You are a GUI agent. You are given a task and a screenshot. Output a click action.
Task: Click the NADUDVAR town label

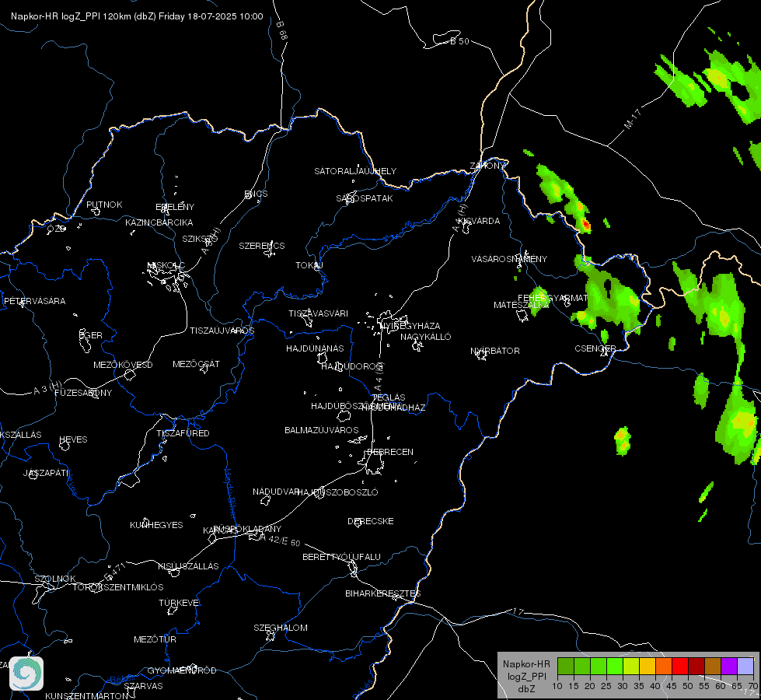coord(276,492)
